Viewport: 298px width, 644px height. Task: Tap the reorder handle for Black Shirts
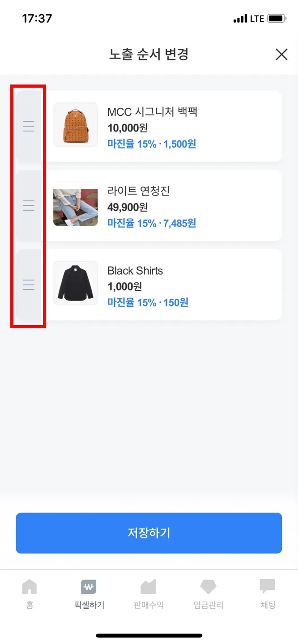click(29, 285)
